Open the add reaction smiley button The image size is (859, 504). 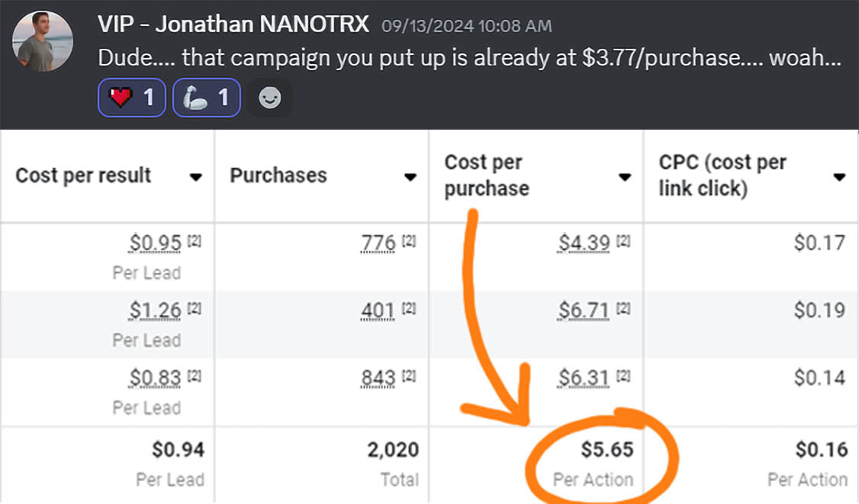pyautogui.click(x=269, y=98)
